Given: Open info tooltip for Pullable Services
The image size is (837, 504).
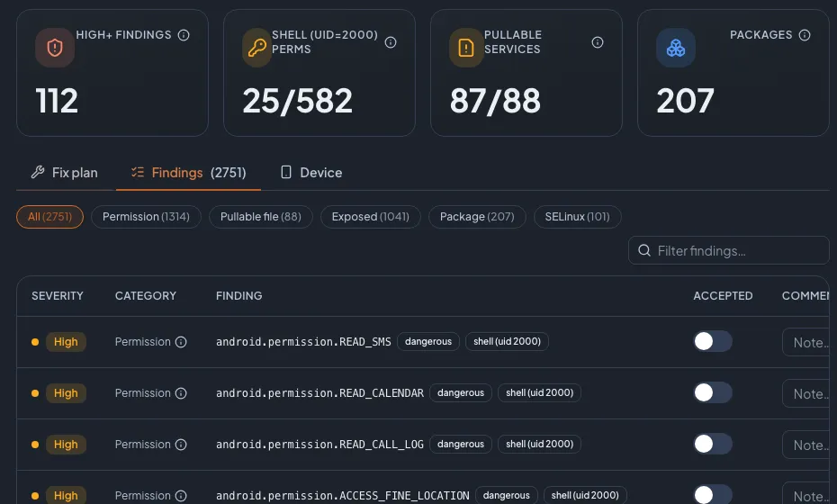Looking at the screenshot, I should (x=598, y=42).
